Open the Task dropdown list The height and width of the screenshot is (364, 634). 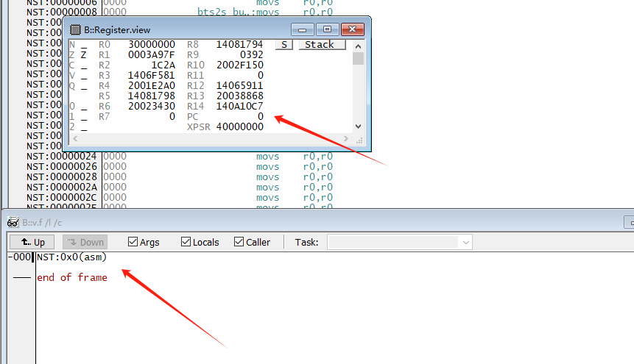pos(466,243)
